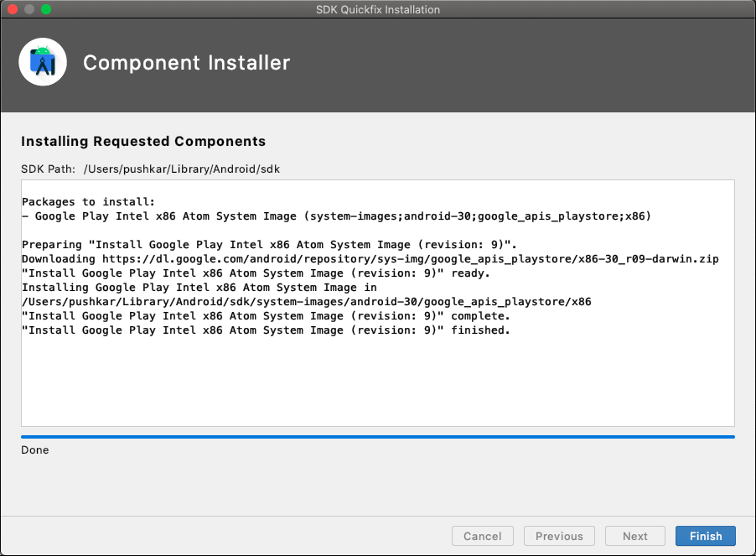Click the Component Installer header text
The image size is (756, 556).
(187, 63)
